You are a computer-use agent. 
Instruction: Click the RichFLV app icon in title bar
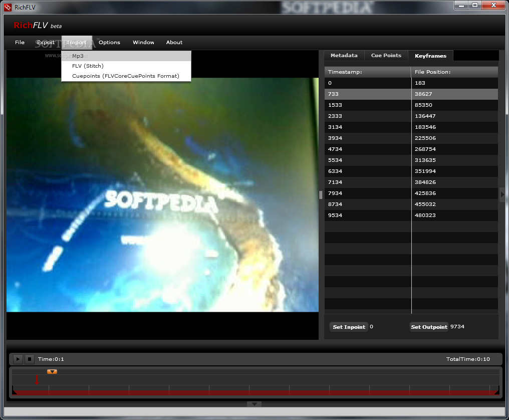point(8,7)
